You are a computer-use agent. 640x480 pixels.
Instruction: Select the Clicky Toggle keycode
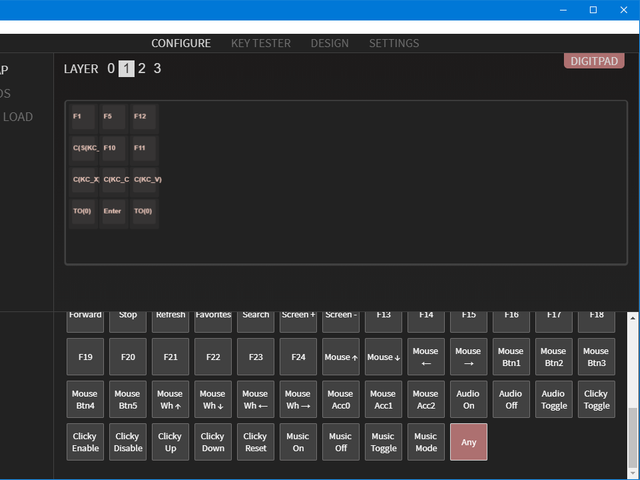point(596,399)
